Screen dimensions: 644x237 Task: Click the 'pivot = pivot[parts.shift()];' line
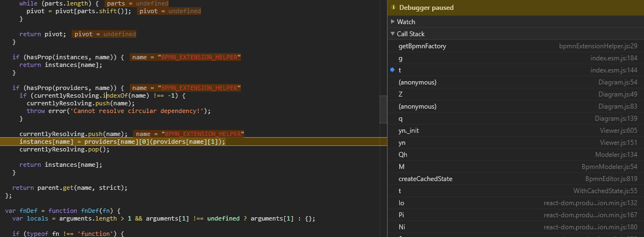[x=79, y=11]
